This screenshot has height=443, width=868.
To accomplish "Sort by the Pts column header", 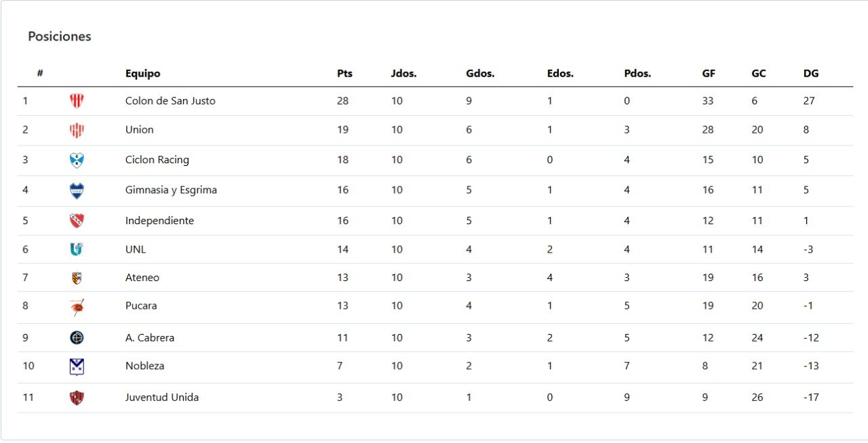I will tap(344, 74).
